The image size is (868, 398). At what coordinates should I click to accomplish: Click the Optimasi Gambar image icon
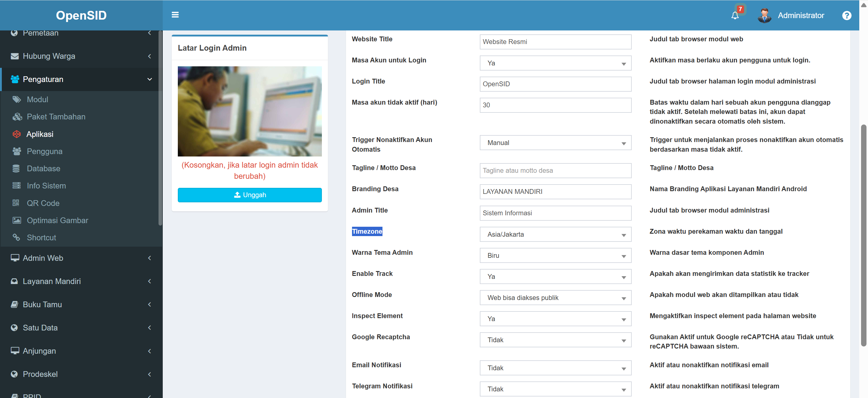tap(17, 220)
